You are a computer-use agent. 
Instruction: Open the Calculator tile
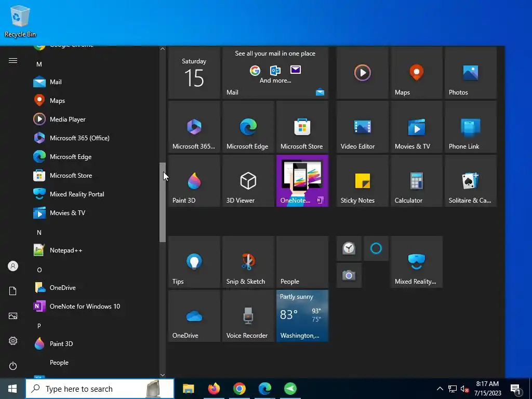point(416,181)
